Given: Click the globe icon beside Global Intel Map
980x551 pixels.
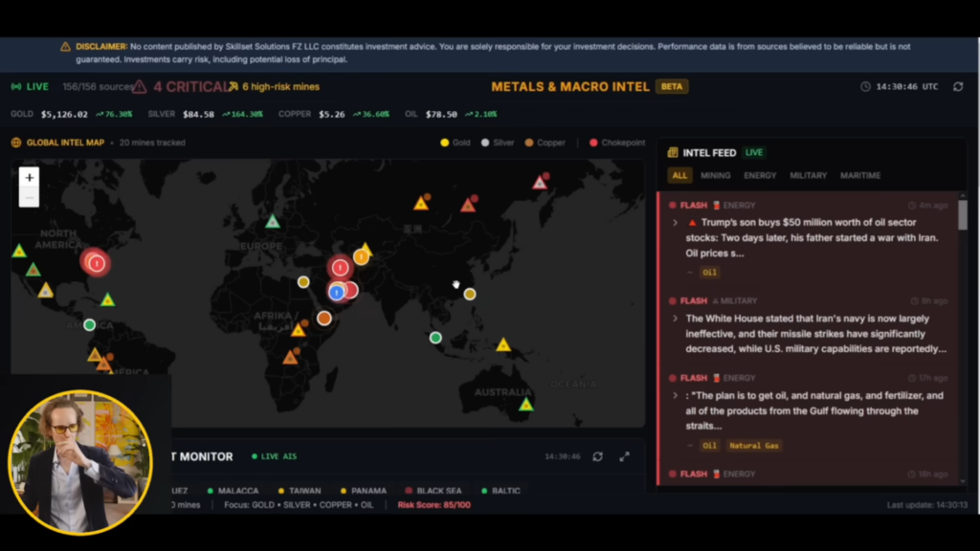Looking at the screenshot, I should [16, 143].
